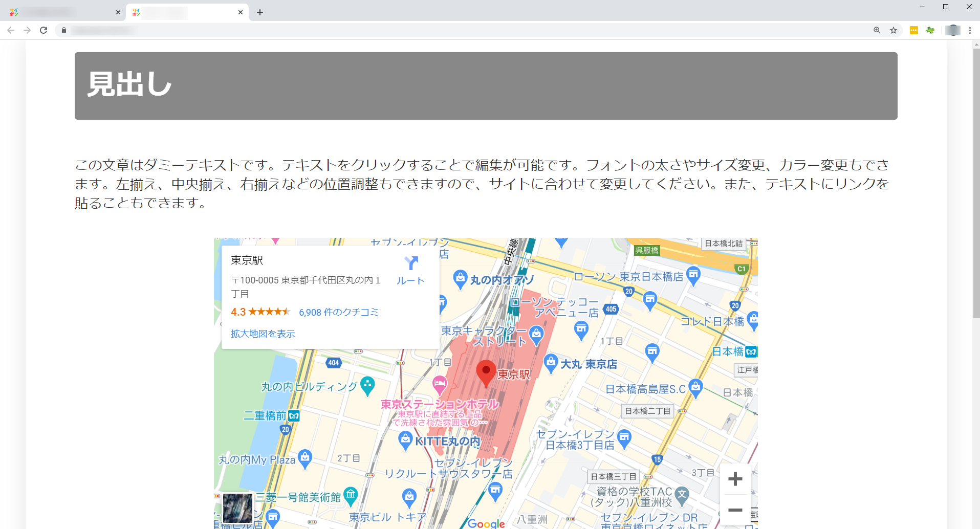The height and width of the screenshot is (529, 980).
Task: Click the 二重橋前 metro station icon
Action: click(294, 416)
